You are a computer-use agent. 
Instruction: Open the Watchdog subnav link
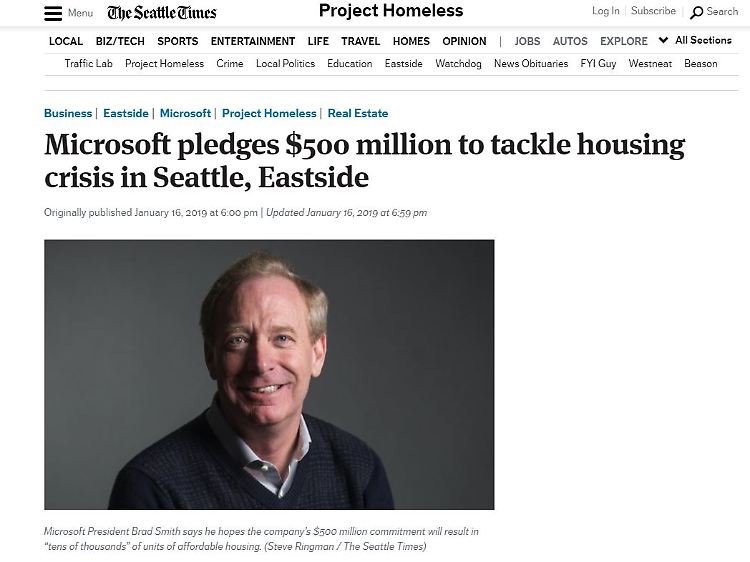(x=458, y=63)
